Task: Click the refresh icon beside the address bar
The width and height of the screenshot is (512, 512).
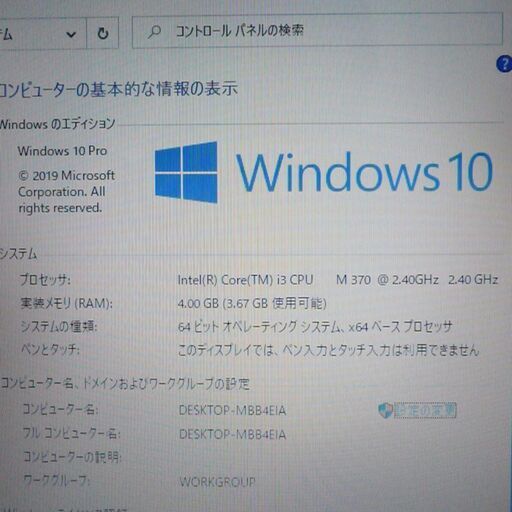Action: pos(103,33)
